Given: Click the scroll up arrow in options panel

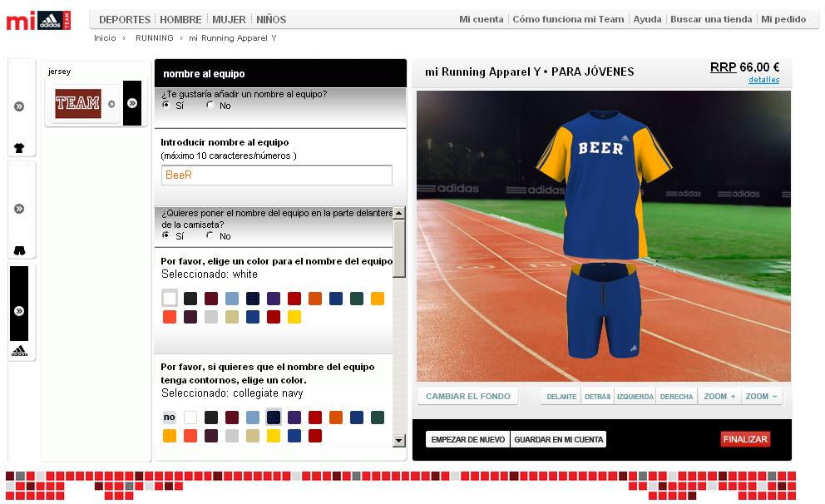Looking at the screenshot, I should point(399,213).
